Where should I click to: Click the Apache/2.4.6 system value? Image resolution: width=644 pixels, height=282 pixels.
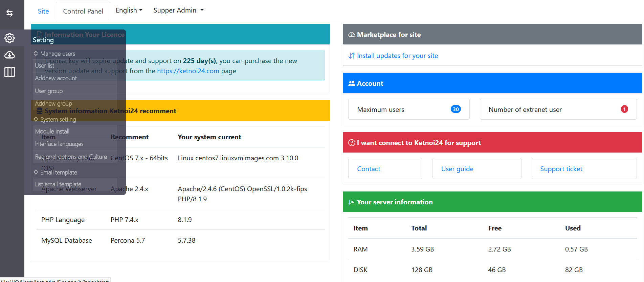tap(242, 194)
